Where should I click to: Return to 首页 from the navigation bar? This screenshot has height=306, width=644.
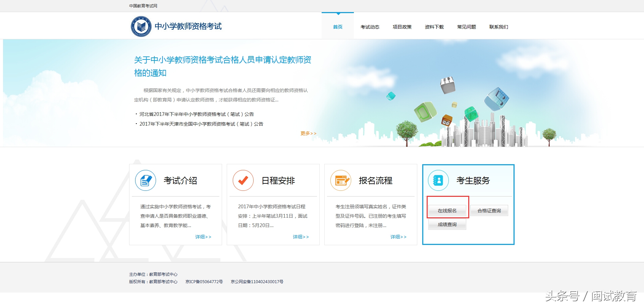click(x=337, y=27)
